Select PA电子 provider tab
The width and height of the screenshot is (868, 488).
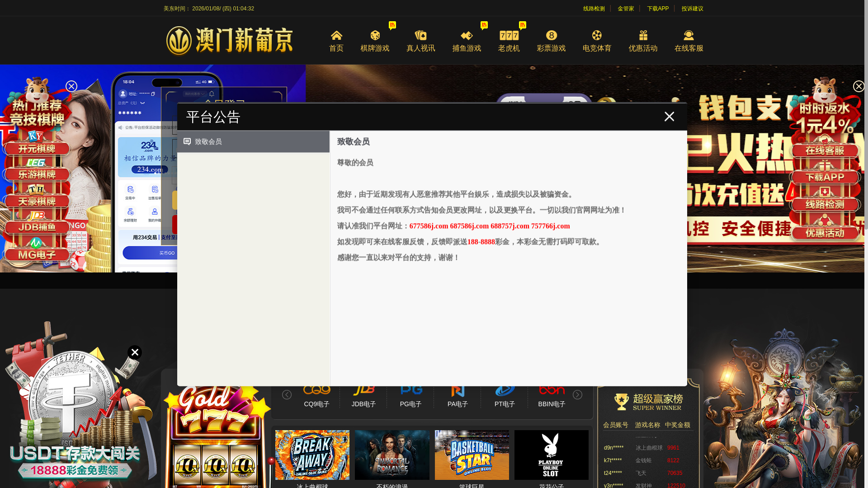click(458, 397)
